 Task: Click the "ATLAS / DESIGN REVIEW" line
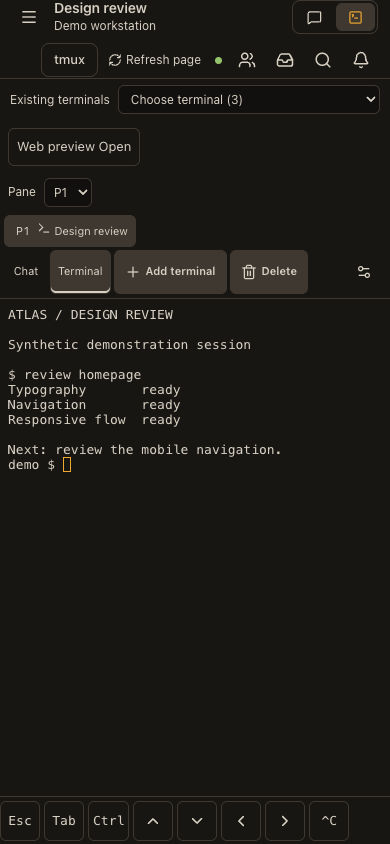[x=90, y=314]
